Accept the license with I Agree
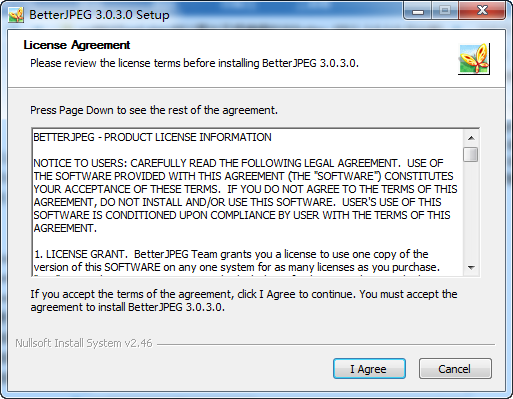The height and width of the screenshot is (399, 513). point(369,369)
